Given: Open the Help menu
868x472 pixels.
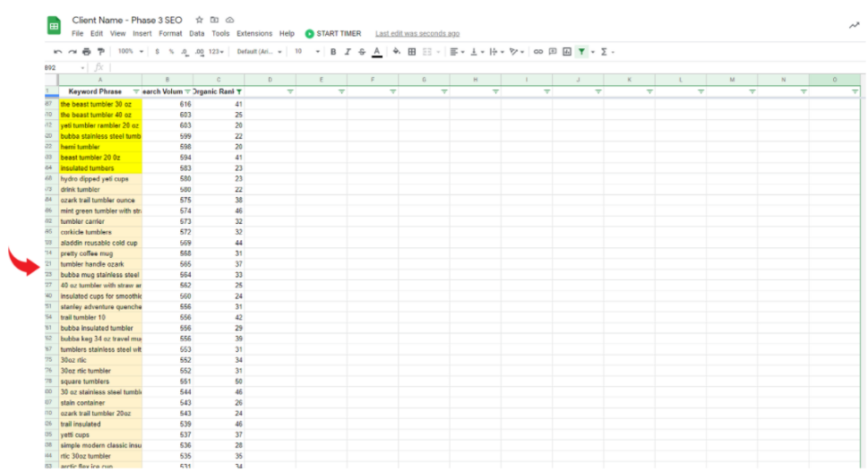Looking at the screenshot, I should coord(287,34).
